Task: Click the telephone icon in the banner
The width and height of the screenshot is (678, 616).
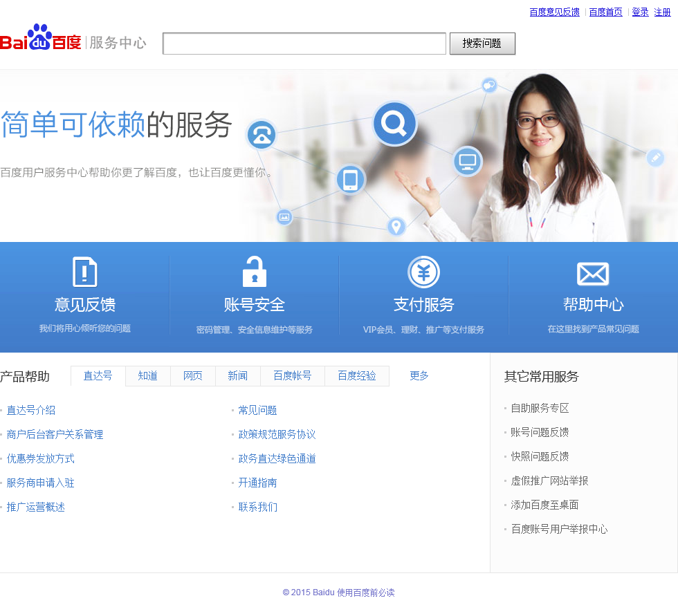Action: (x=262, y=135)
